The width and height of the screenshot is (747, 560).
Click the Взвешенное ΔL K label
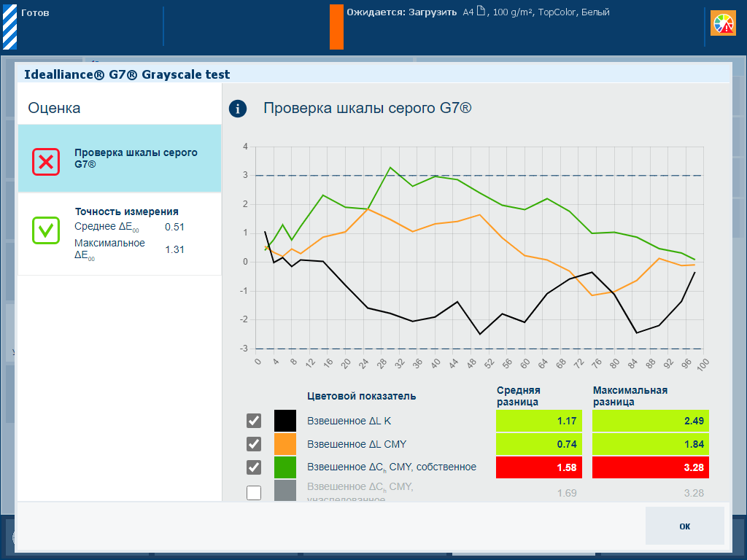pos(349,421)
